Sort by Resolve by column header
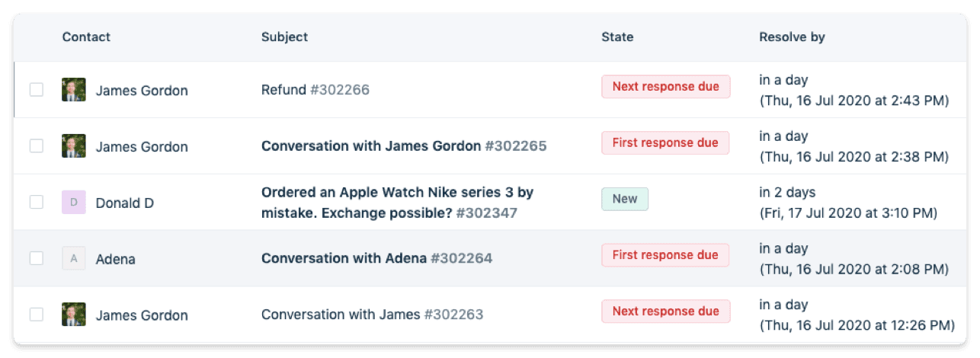980x358 pixels. 792,37
